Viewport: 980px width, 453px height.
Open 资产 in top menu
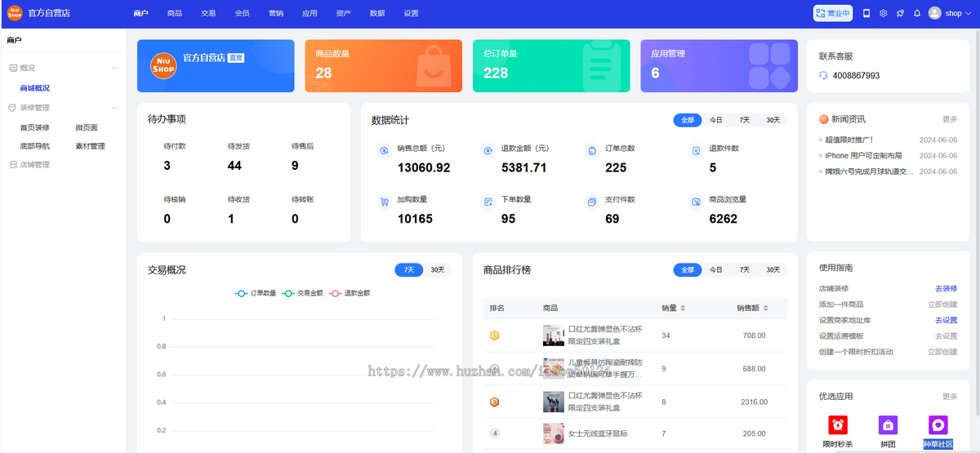[x=343, y=13]
